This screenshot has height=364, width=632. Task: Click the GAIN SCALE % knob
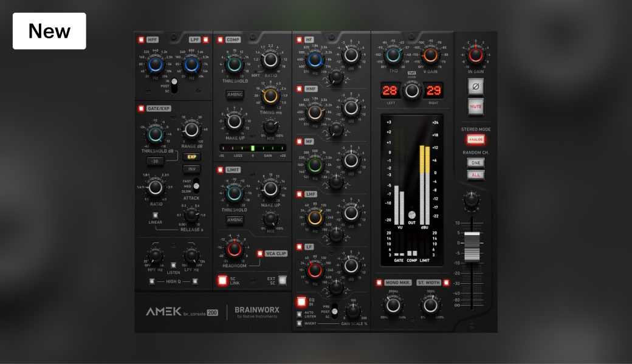[352, 311]
